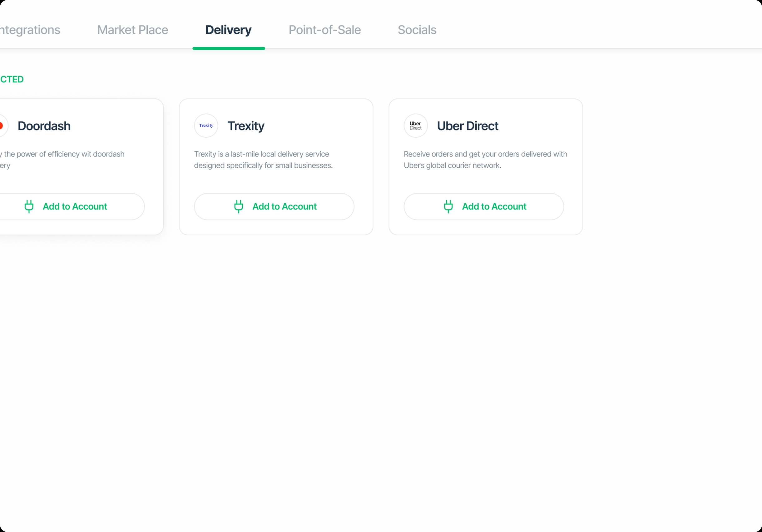Go to the Socials tab
This screenshot has width=762, height=532.
(417, 30)
